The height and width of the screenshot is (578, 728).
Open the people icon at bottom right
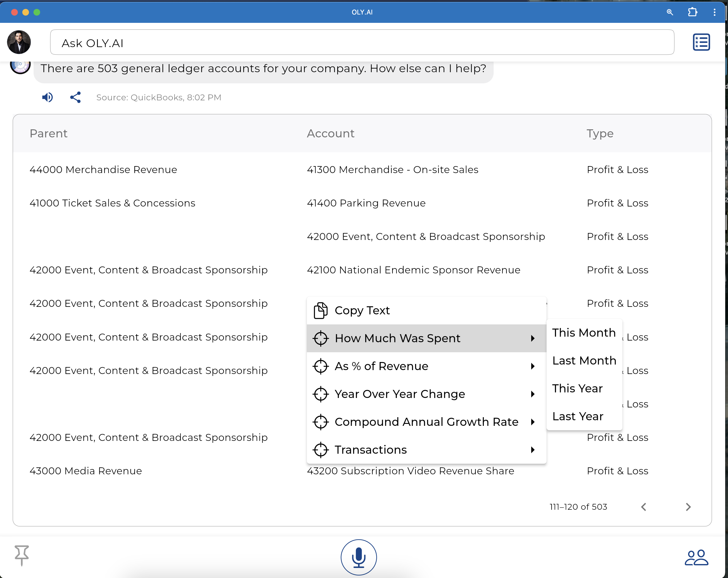tap(696, 557)
